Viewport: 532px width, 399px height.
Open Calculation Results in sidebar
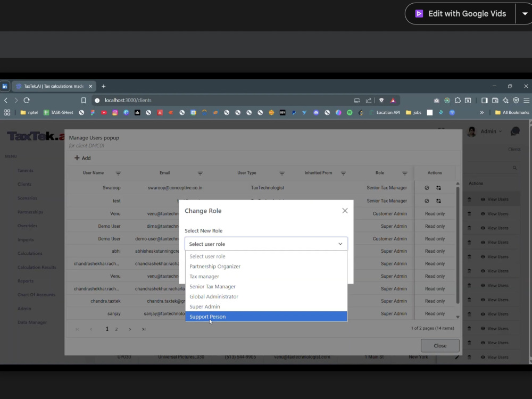click(37, 268)
